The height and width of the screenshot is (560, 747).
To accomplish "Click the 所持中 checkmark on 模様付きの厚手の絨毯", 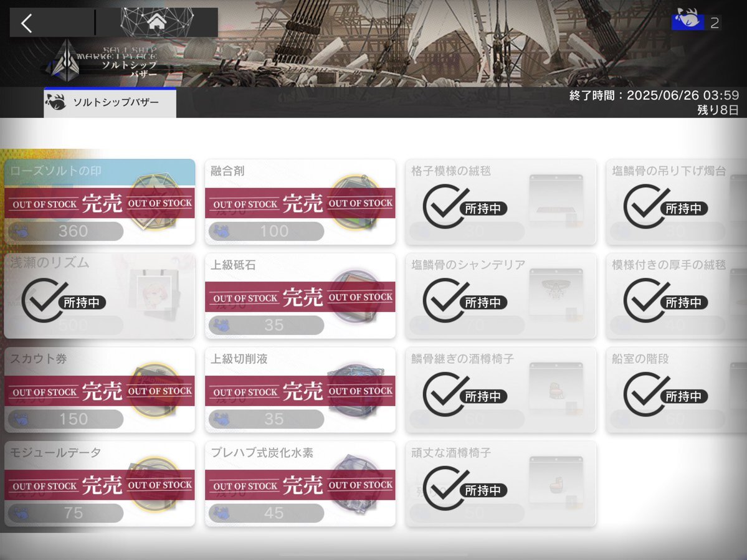I will point(665,300).
